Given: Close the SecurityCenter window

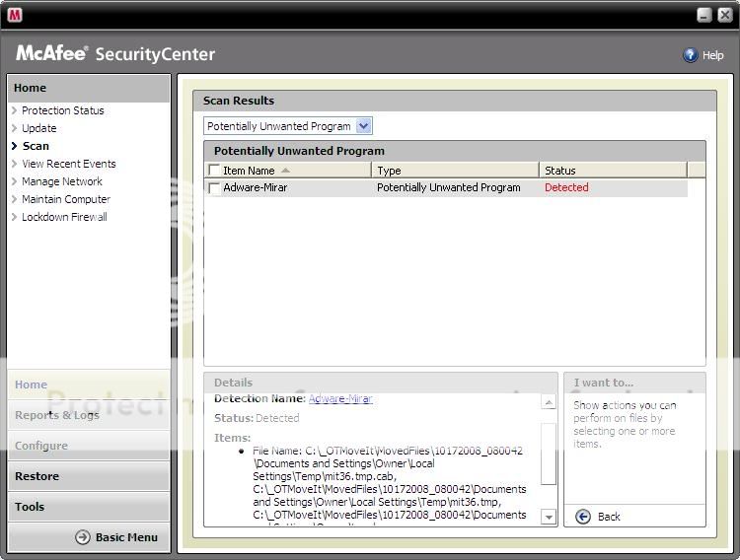Looking at the screenshot, I should pyautogui.click(x=725, y=15).
